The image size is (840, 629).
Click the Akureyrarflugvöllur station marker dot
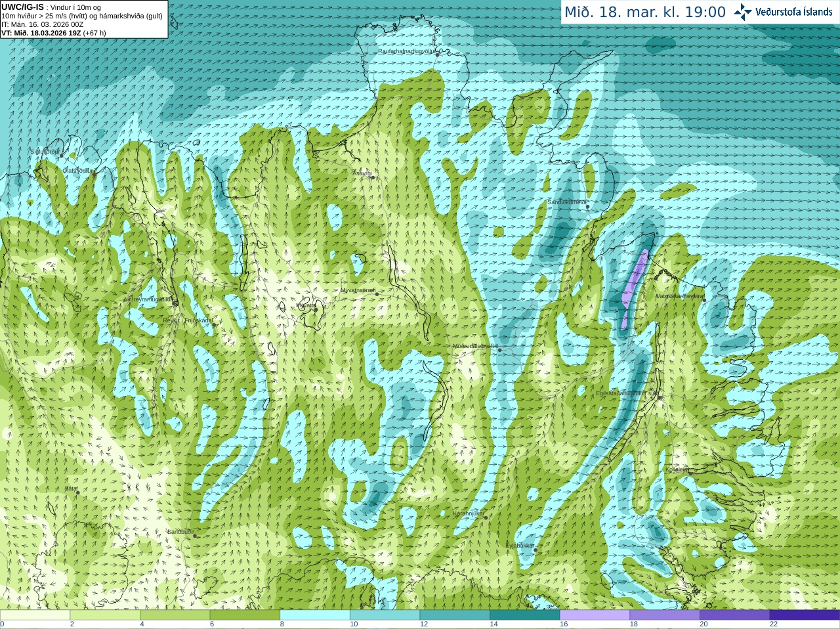pos(175,303)
